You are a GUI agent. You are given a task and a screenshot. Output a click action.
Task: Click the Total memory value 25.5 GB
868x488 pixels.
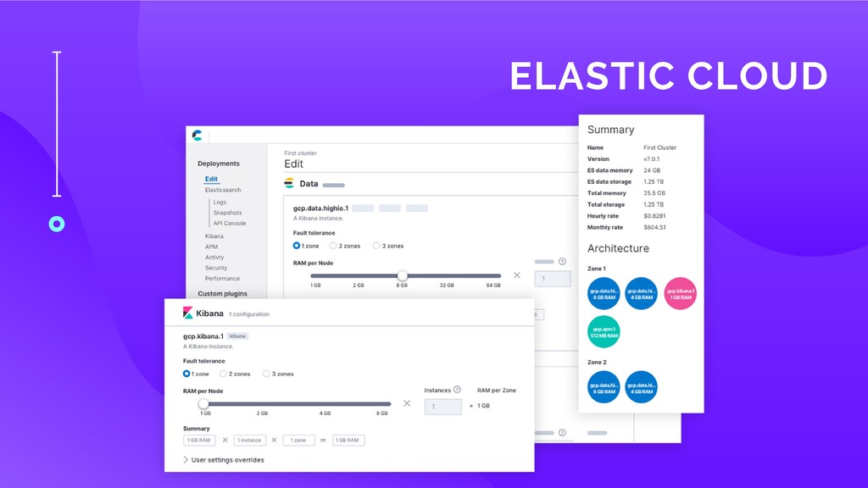coord(654,193)
